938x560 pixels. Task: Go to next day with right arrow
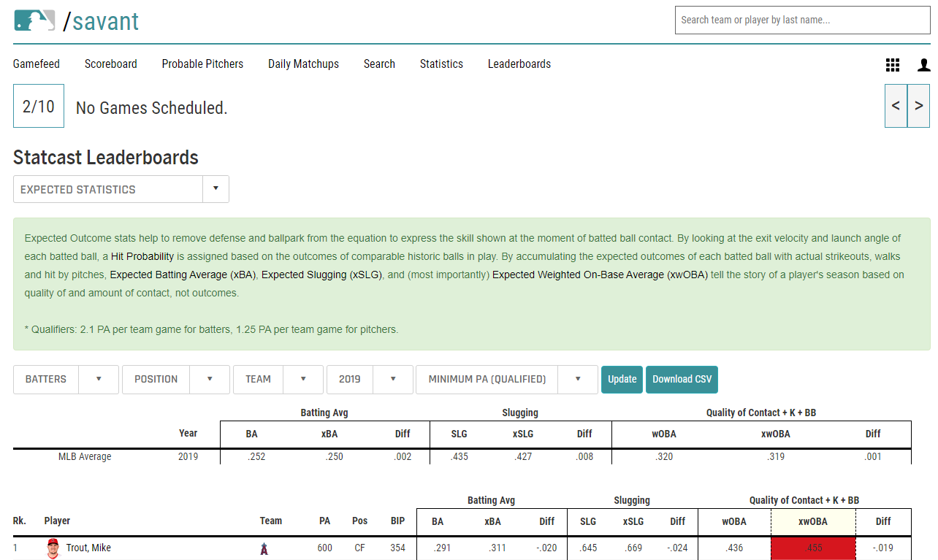tap(919, 106)
